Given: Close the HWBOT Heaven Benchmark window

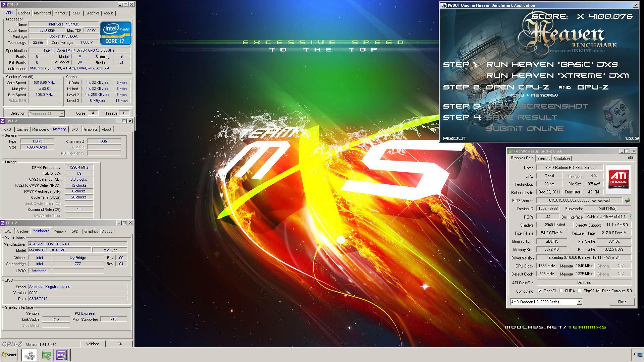Looking at the screenshot, I should point(635,5).
